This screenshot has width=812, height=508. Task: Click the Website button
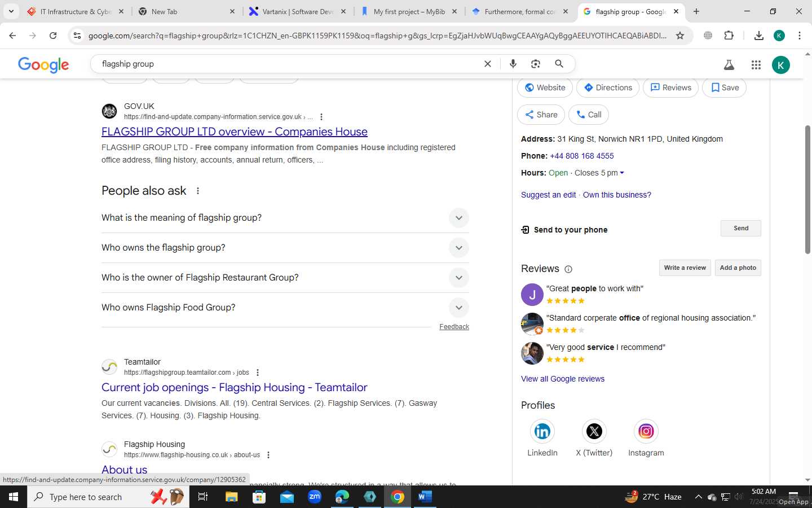pos(545,87)
